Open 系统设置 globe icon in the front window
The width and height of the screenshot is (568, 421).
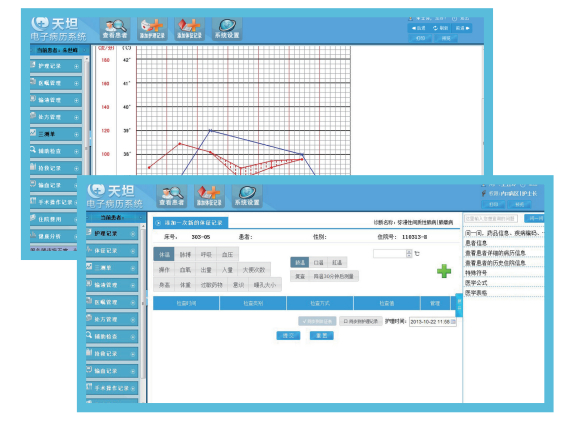[247, 196]
